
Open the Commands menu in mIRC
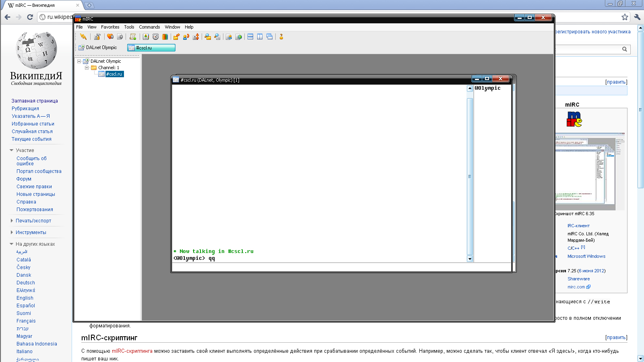(149, 27)
